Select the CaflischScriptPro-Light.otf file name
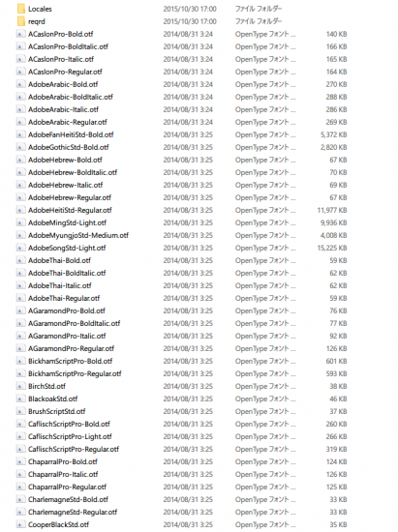Screen dimensions: 398x532 pyautogui.click(x=70, y=436)
